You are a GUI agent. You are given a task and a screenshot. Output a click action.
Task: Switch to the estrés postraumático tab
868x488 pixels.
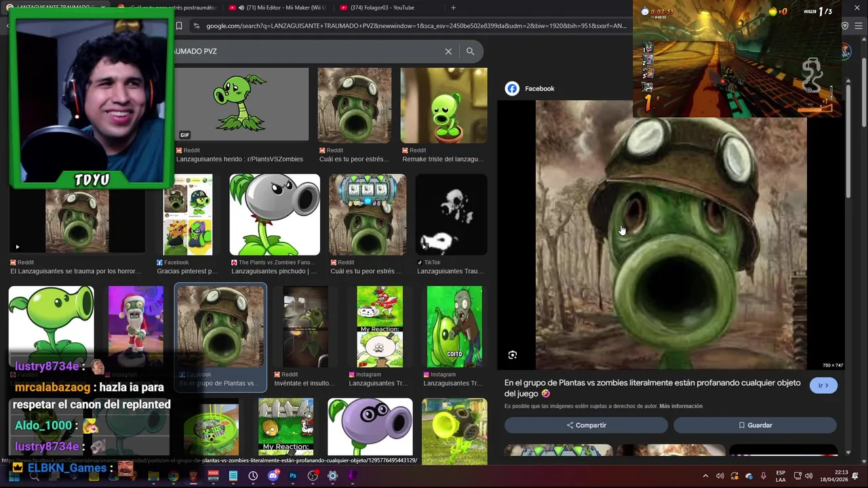click(166, 7)
